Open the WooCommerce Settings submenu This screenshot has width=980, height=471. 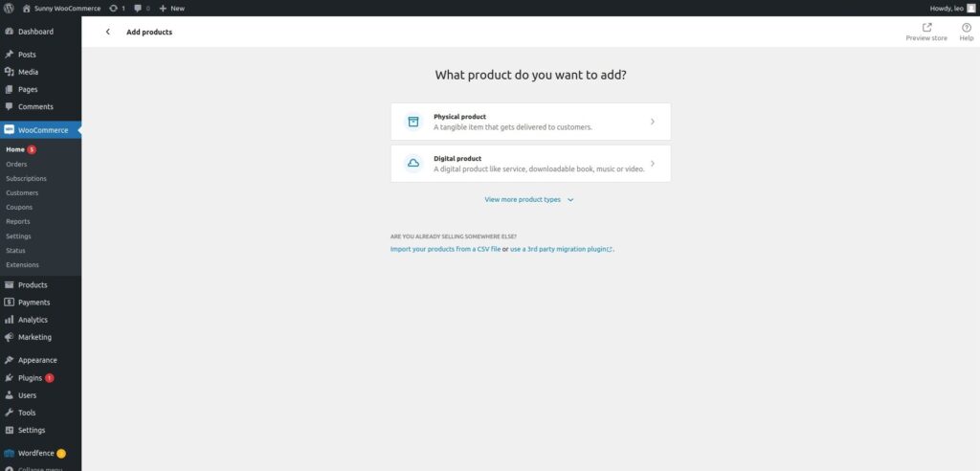tap(18, 235)
